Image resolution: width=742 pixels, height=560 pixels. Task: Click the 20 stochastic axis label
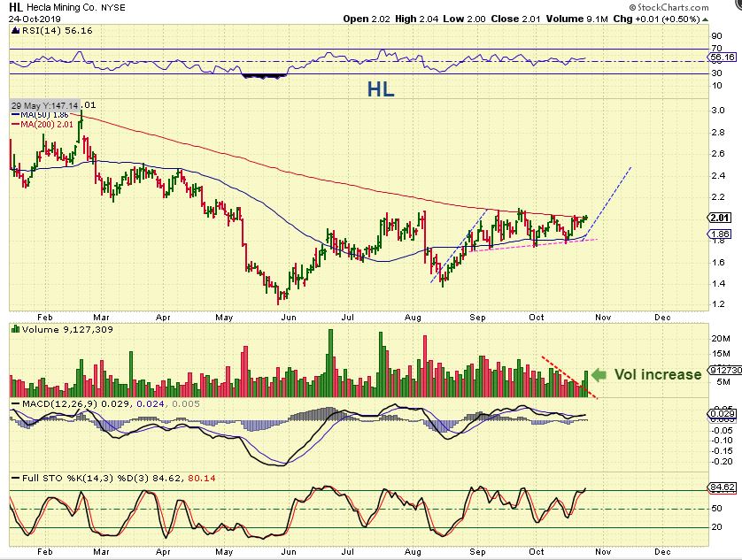click(717, 527)
